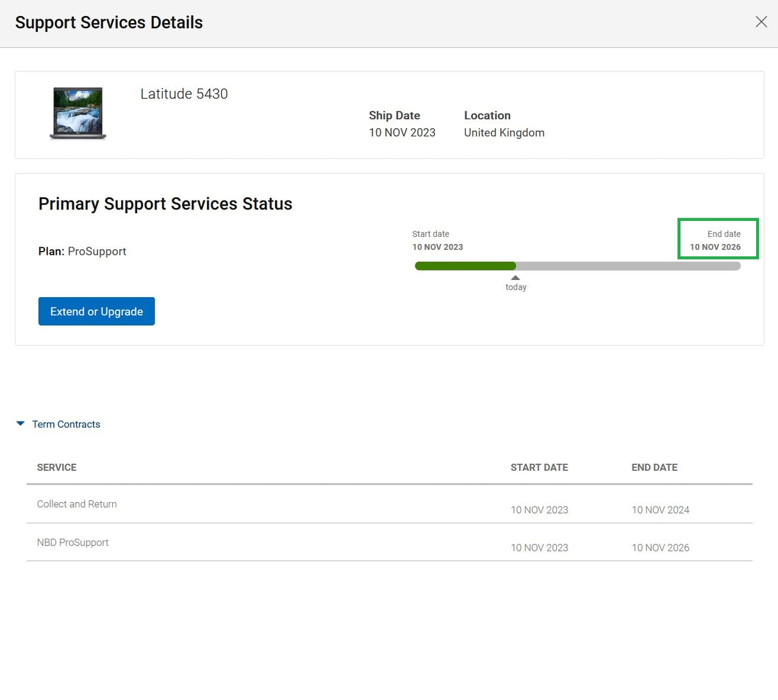The width and height of the screenshot is (778, 700).
Task: Click the gray remaining portion of progress bar
Action: pyautogui.click(x=628, y=266)
